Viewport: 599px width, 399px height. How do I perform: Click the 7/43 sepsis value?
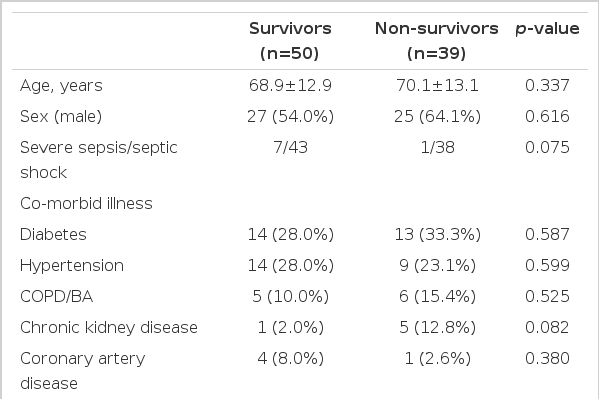[x=290, y=148]
